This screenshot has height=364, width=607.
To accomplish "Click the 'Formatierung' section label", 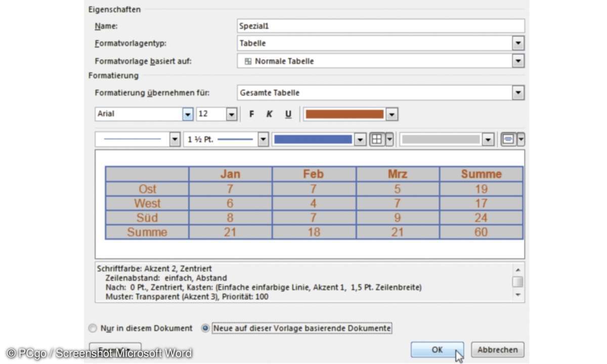I will pyautogui.click(x=113, y=76).
